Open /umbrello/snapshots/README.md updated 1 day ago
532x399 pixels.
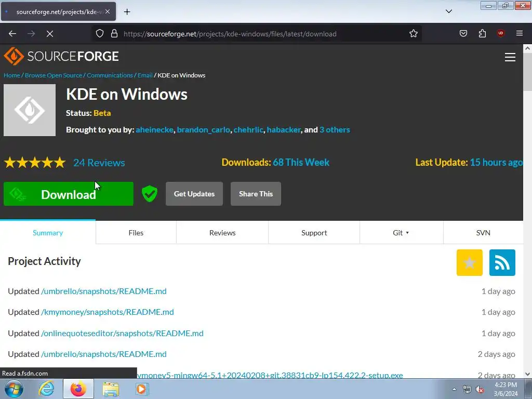tap(104, 291)
